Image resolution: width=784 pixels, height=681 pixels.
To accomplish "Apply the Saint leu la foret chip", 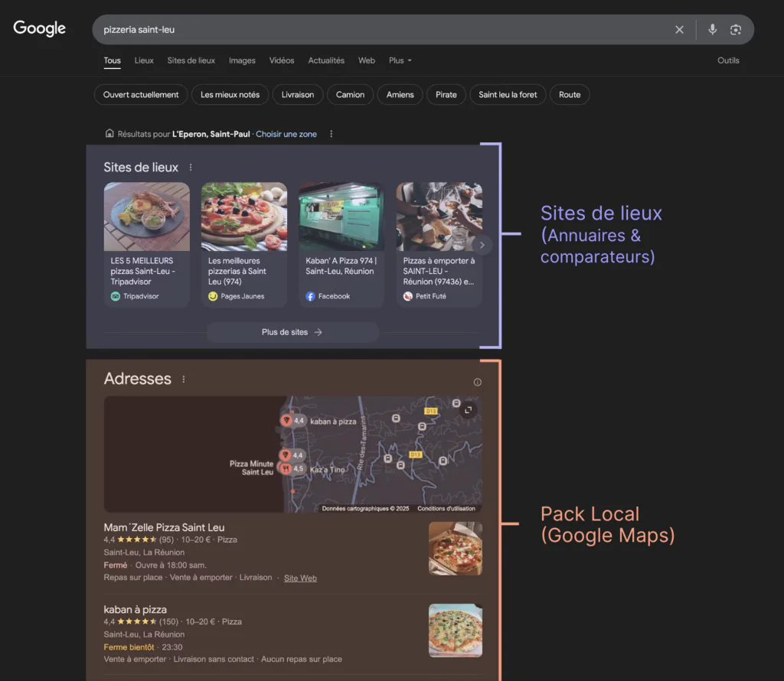I will point(508,94).
